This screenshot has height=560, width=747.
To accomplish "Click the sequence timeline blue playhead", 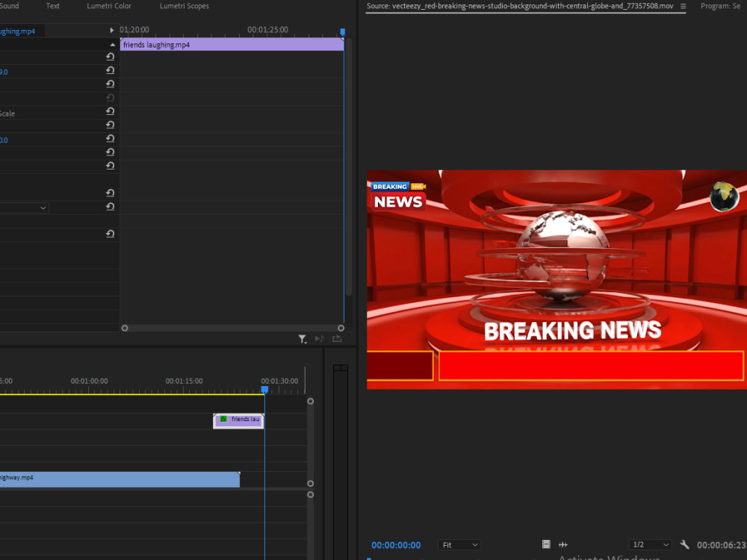I will 264,390.
